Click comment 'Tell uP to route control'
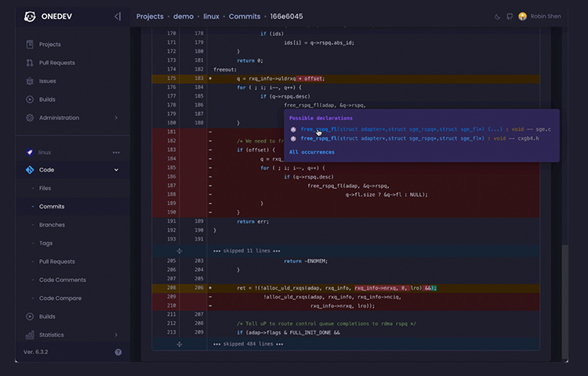This screenshot has height=376, width=588. [326, 324]
